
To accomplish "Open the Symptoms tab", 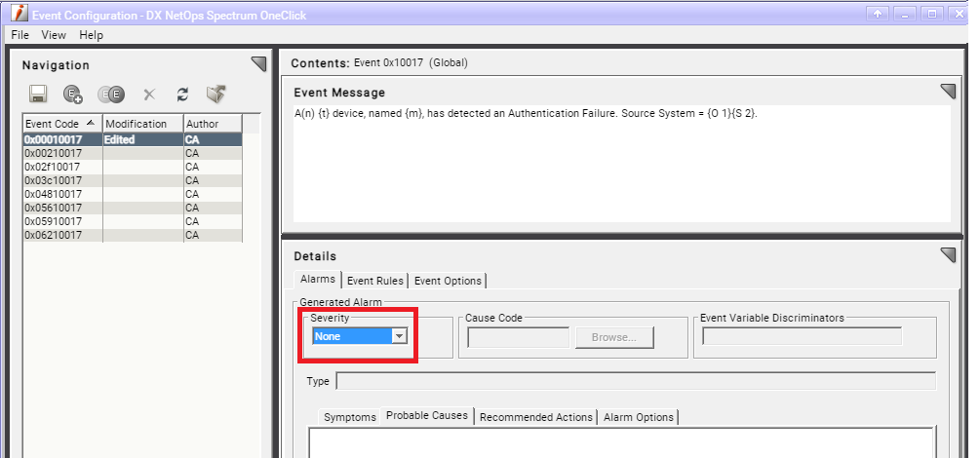I will [x=350, y=417].
